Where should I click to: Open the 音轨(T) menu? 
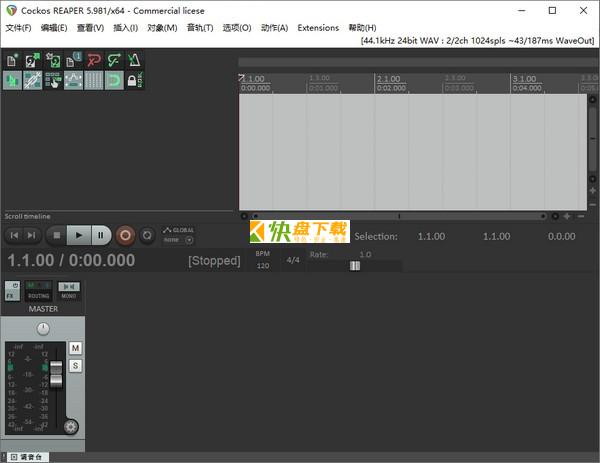[x=200, y=28]
